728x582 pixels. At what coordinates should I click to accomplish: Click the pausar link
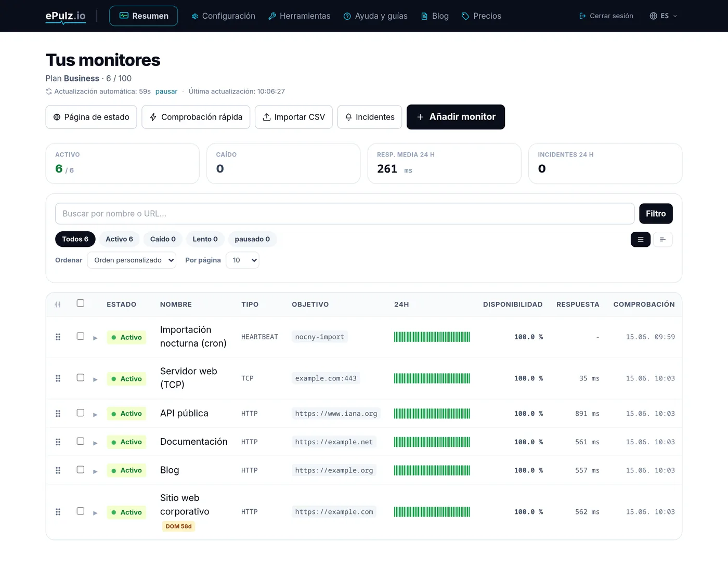click(166, 91)
